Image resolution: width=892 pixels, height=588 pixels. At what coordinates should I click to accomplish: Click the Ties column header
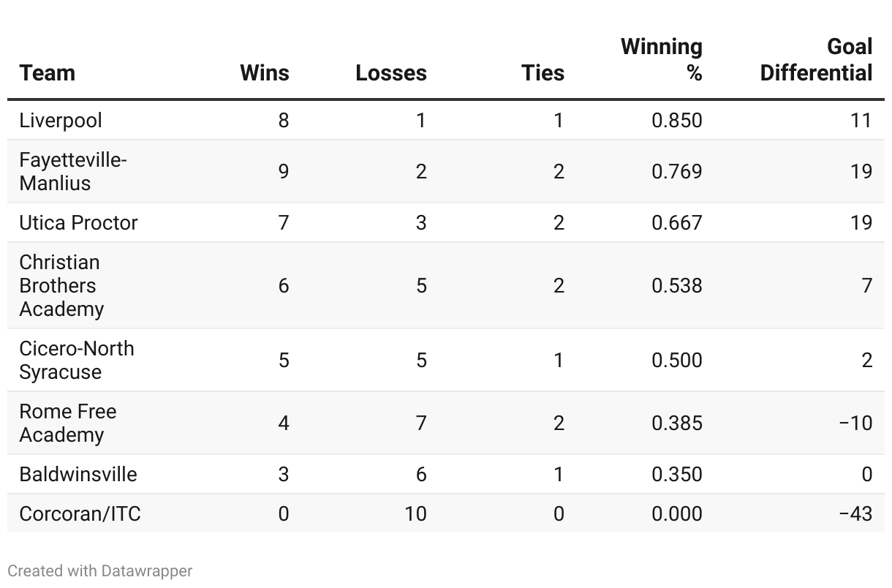[x=543, y=73]
